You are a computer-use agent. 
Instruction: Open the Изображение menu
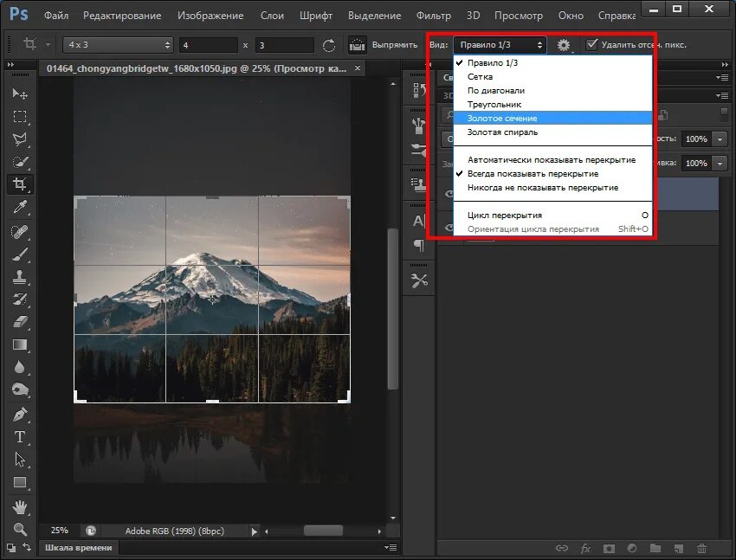[x=210, y=16]
